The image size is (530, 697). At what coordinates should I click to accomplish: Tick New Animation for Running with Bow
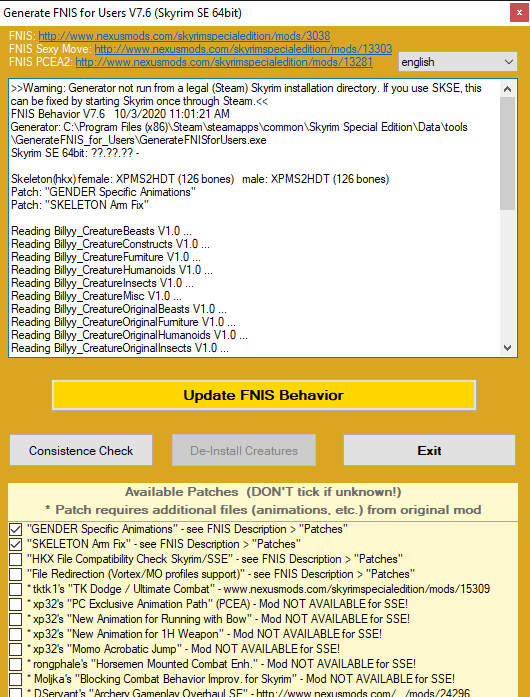click(x=16, y=619)
